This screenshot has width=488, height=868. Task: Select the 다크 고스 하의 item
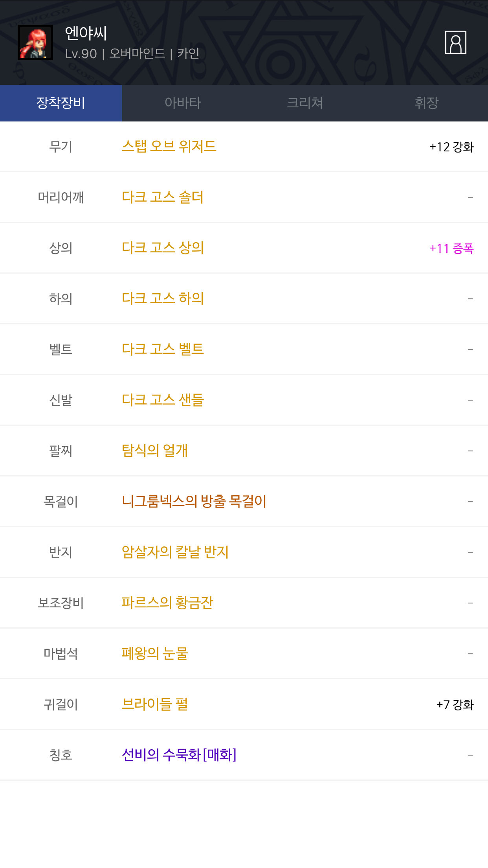point(163,298)
